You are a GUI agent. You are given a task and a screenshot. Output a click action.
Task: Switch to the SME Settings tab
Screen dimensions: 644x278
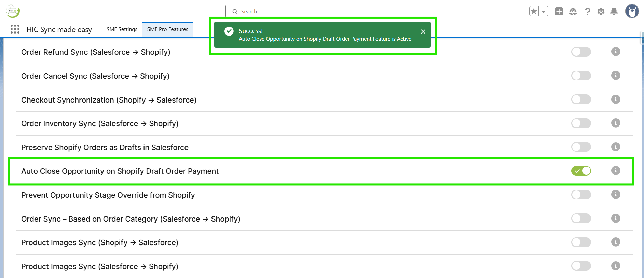pyautogui.click(x=122, y=29)
